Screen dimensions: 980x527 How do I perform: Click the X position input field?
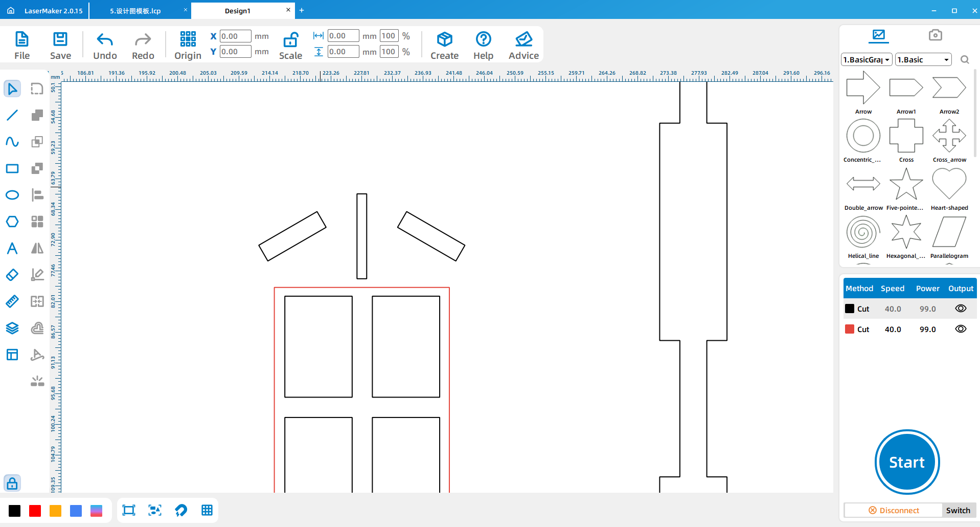(x=235, y=36)
